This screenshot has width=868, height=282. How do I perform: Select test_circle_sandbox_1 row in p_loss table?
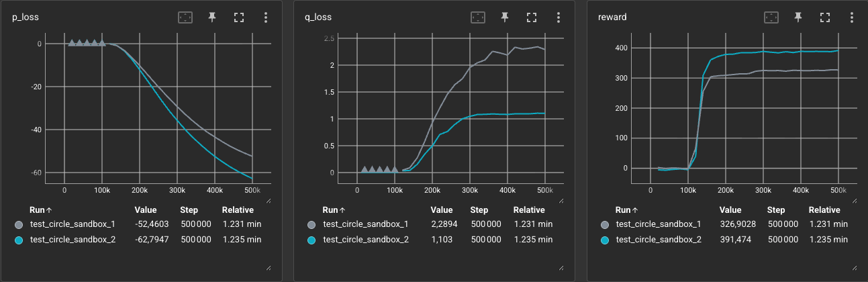142,224
